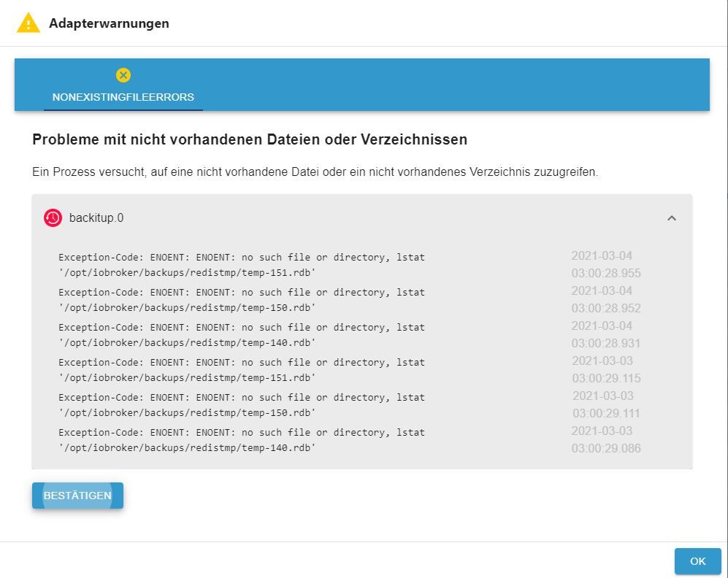Select the NONEXISTINGFILEERRORS tab

123,86
